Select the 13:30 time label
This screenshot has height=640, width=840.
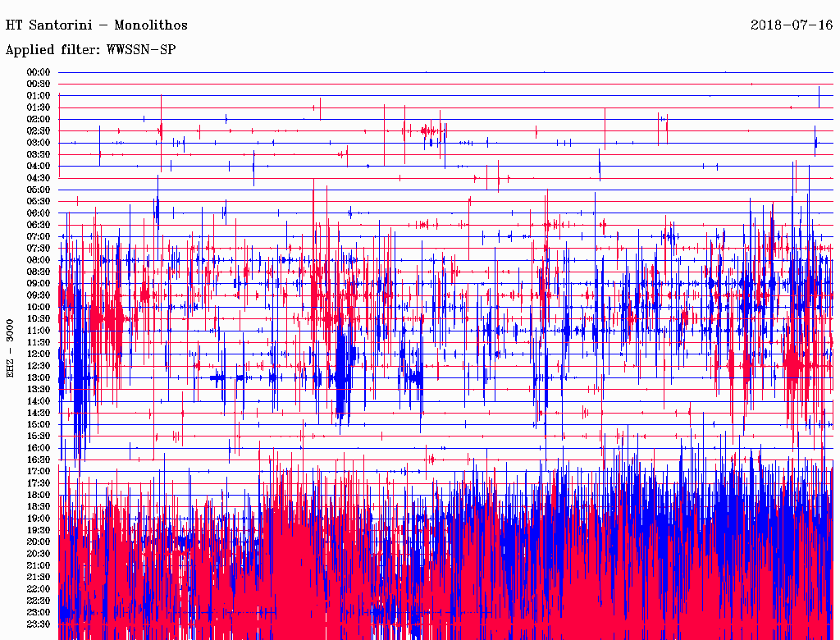coord(38,389)
